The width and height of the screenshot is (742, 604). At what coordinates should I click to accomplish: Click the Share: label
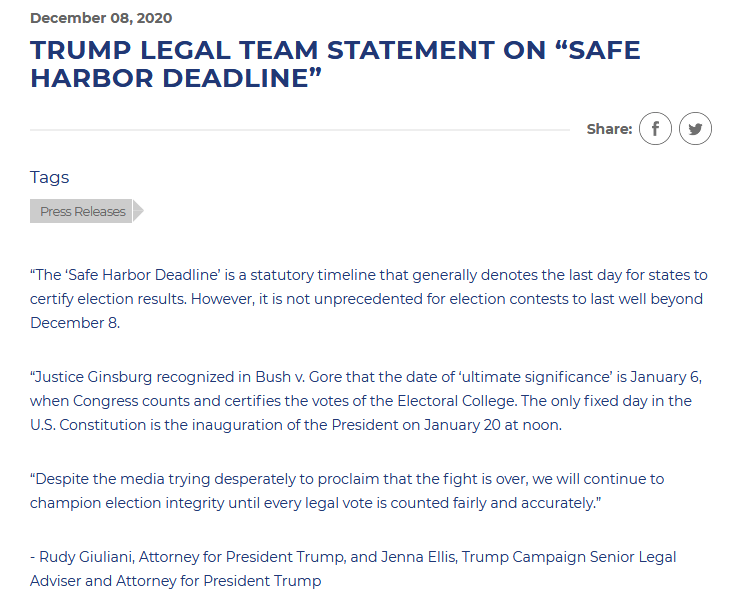609,129
